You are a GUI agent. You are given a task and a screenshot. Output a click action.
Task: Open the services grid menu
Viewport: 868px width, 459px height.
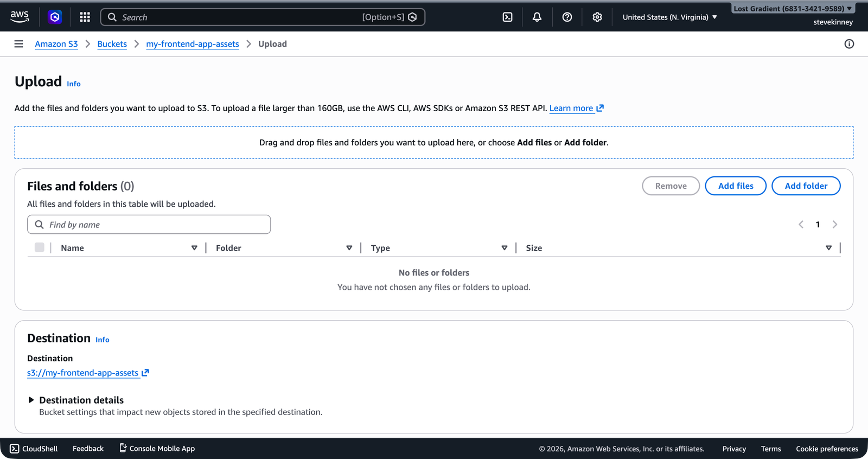[85, 17]
